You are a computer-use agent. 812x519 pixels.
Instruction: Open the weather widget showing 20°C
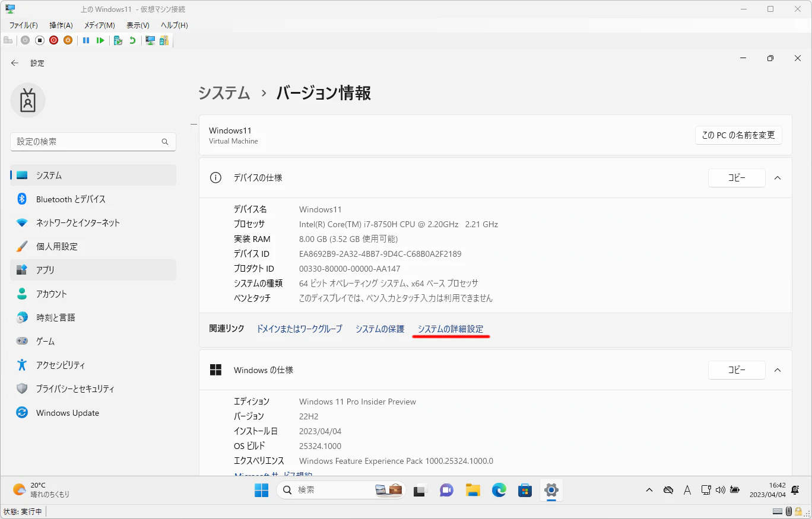(42, 490)
